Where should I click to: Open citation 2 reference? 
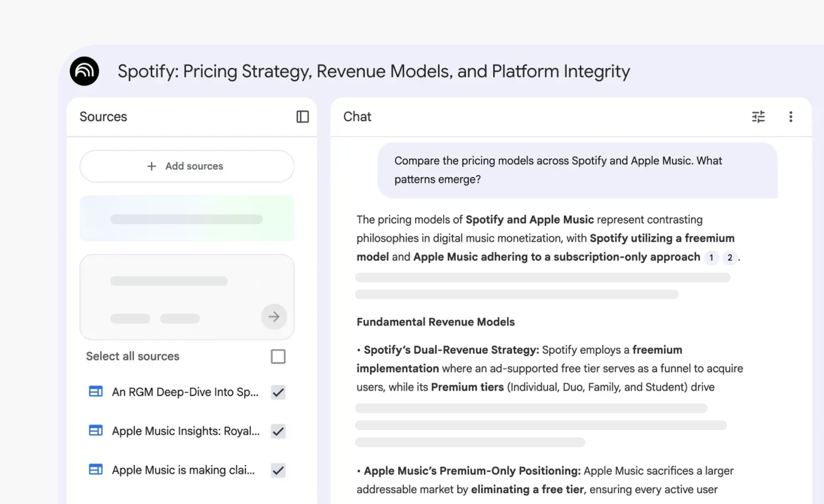pos(729,257)
